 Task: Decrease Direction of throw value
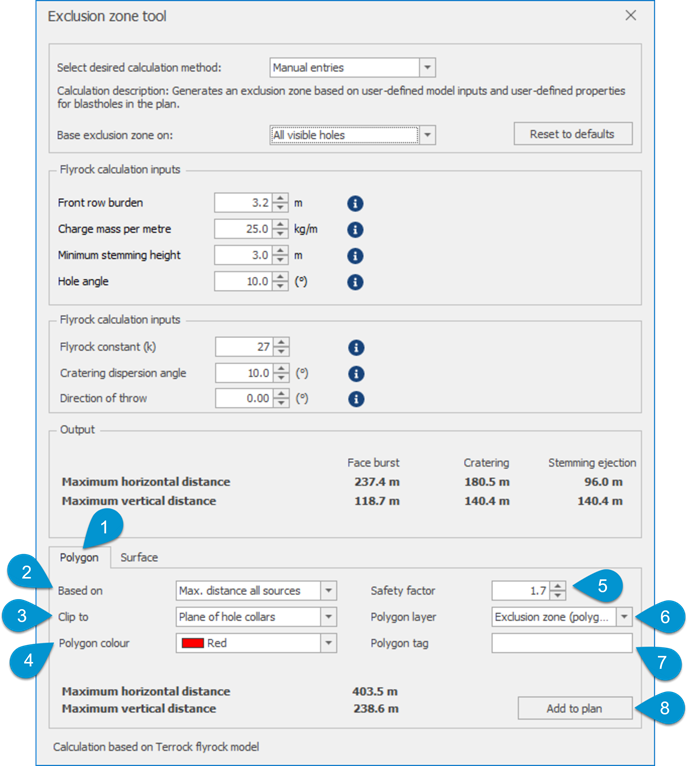[281, 403]
